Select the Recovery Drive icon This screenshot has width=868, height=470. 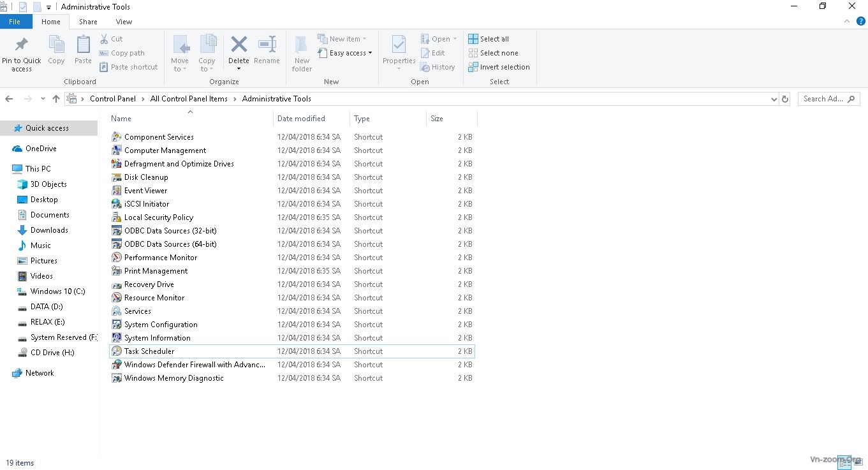click(x=116, y=284)
